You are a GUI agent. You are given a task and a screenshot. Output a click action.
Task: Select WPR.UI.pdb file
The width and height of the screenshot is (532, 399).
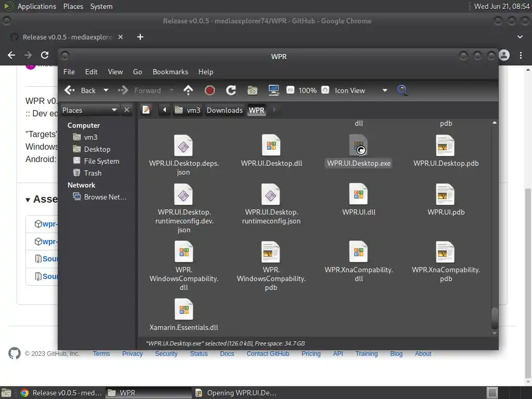(446, 199)
